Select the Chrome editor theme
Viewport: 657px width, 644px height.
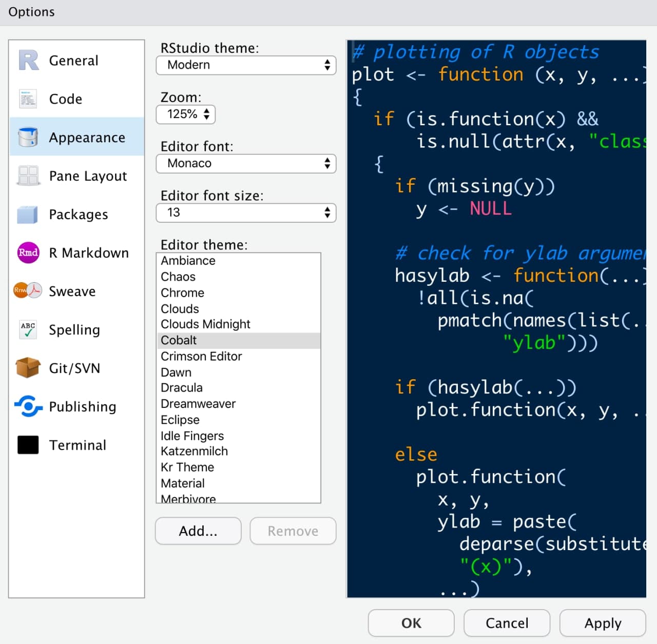239,292
